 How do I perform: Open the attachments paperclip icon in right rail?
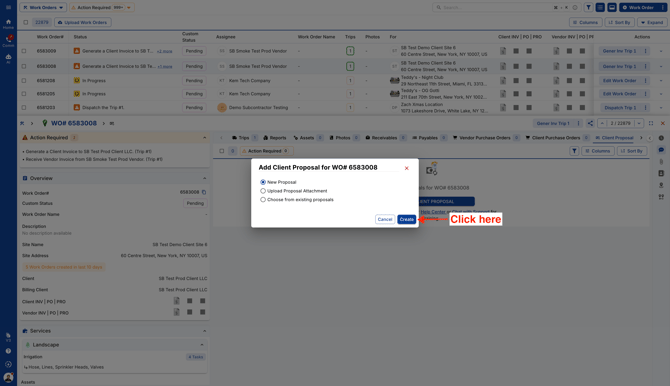point(661,162)
